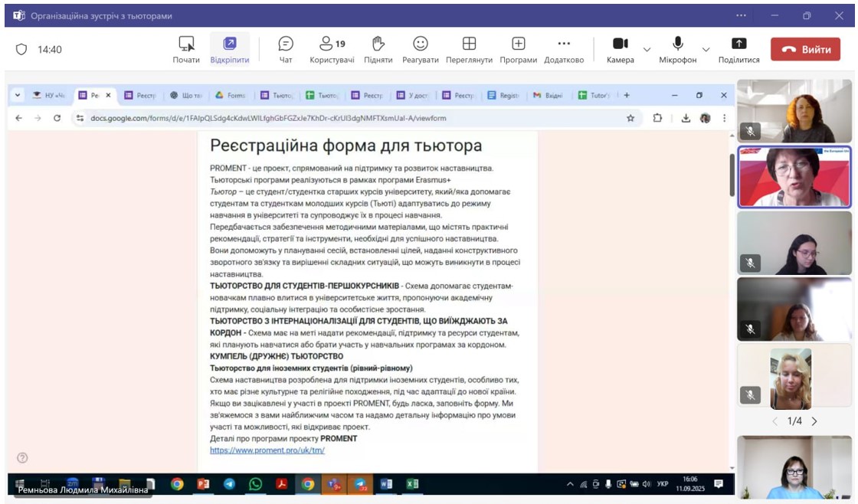Expand the camera options dropdown arrow
The height and width of the screenshot is (504, 858).
[x=647, y=50]
